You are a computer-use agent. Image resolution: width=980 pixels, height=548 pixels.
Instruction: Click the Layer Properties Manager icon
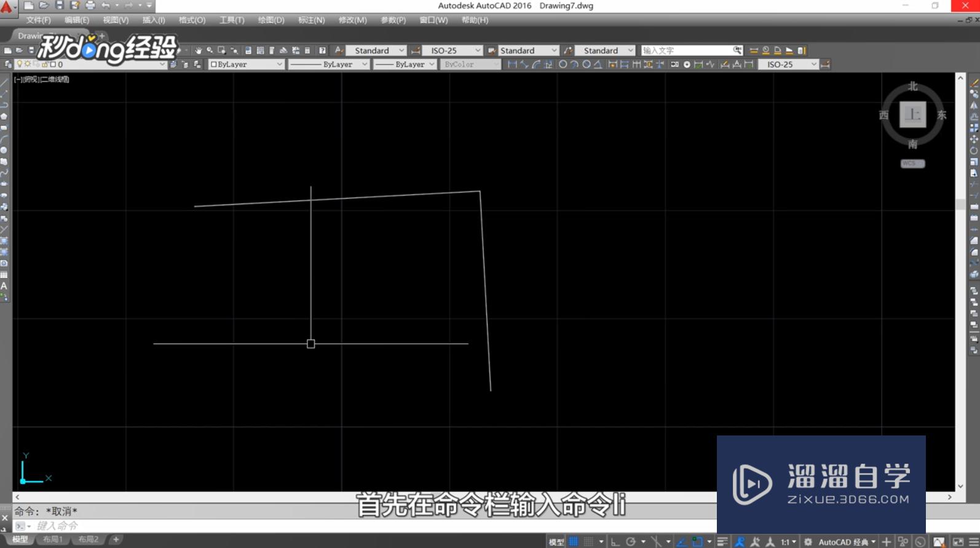click(8, 64)
